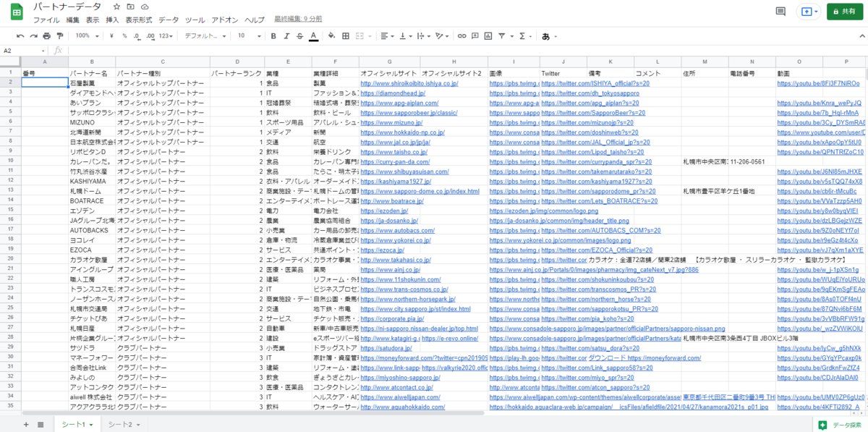Add a new sheet with plus
Viewport: 868px width, 432px height.
(26, 424)
